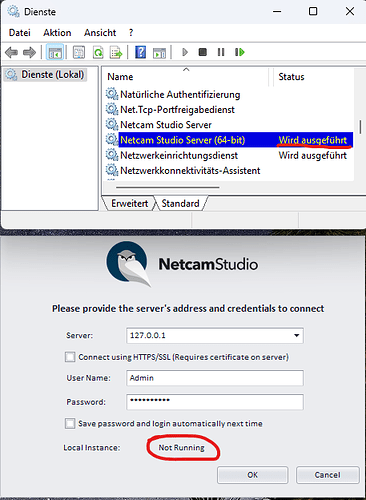The width and height of the screenshot is (366, 500).
Task: Click gear icon of Netzwerkeinrichtungsdienst
Action: point(112,155)
